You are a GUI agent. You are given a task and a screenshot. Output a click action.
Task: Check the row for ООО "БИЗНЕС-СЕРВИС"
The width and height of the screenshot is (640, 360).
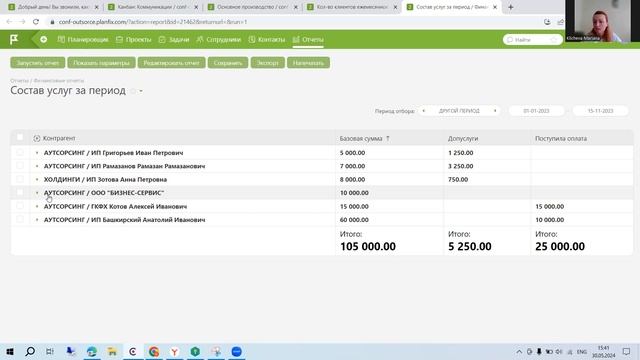20,192
